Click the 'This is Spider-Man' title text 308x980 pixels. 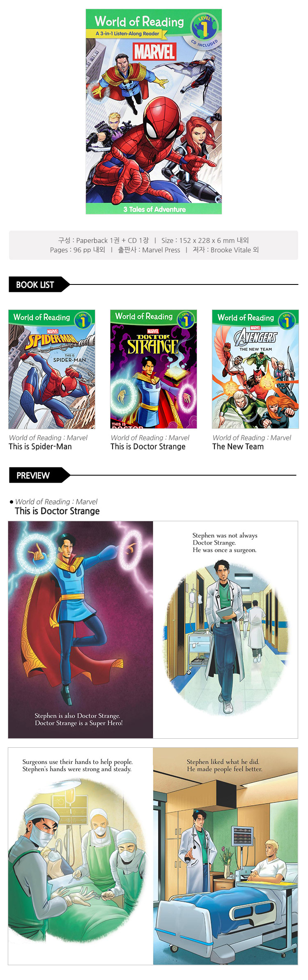pos(40,446)
